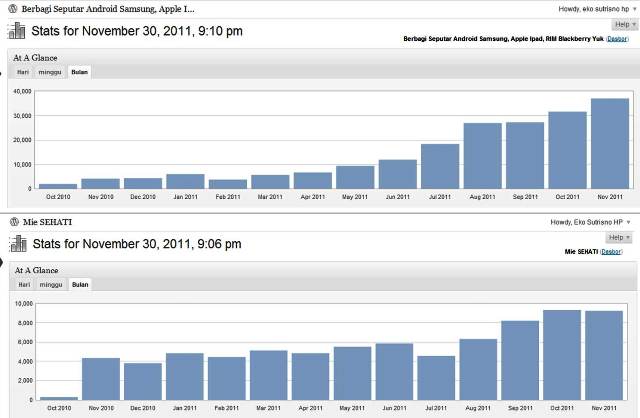Open the 'Howdy, eko sutrisno hp' menu
The image size is (640, 418).
pyautogui.click(x=594, y=7)
